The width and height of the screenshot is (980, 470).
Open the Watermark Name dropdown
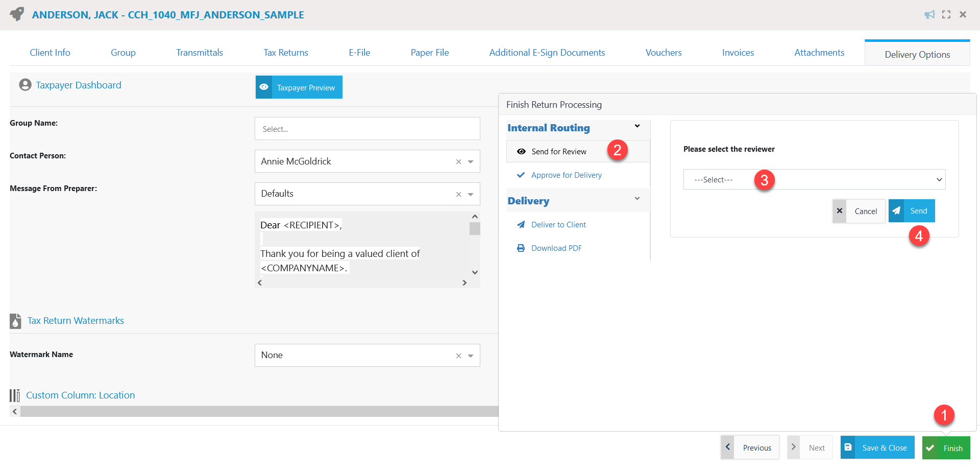[x=470, y=355]
